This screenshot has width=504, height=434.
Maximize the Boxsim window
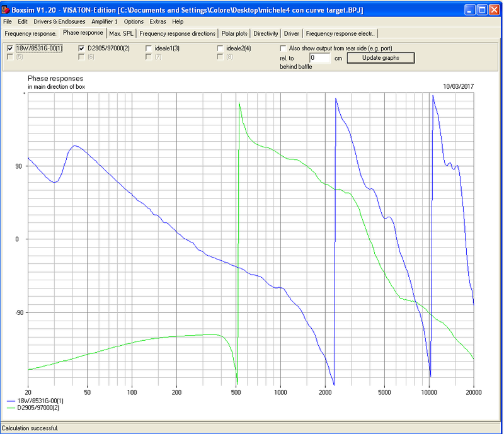482,10
